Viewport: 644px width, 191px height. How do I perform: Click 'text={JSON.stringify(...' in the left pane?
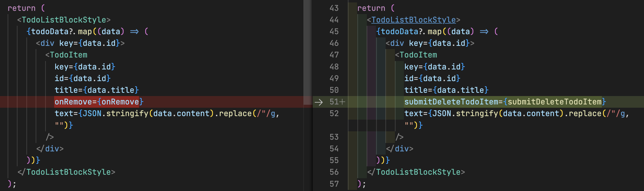pyautogui.click(x=167, y=113)
